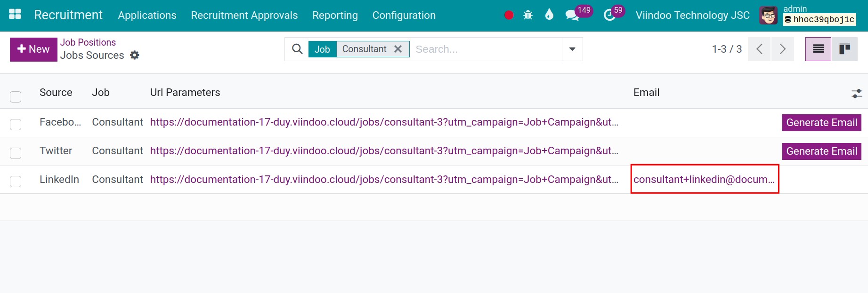Open the Jobs Sources gear settings
This screenshot has height=293, width=868.
point(135,55)
